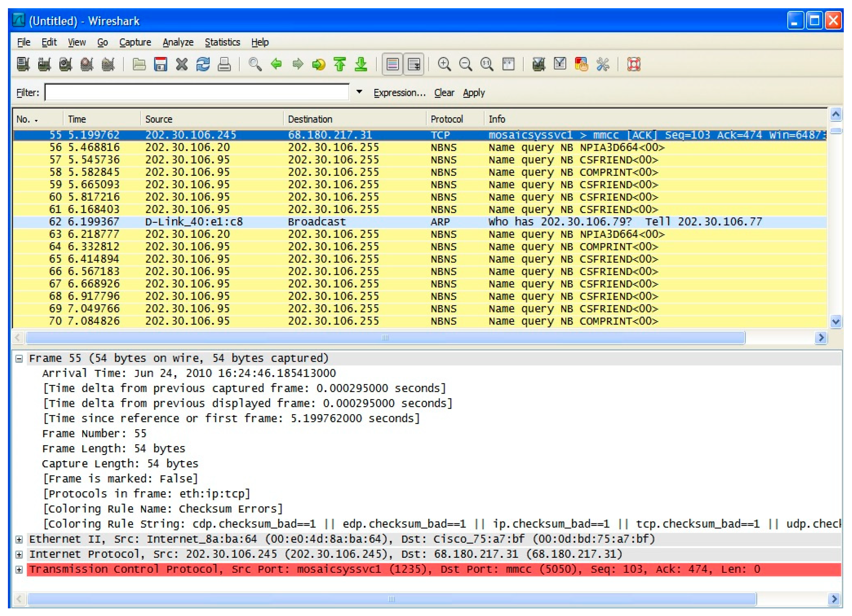This screenshot has height=616, width=852.
Task: Expand the Ethernet II tree node
Action: coord(19,540)
